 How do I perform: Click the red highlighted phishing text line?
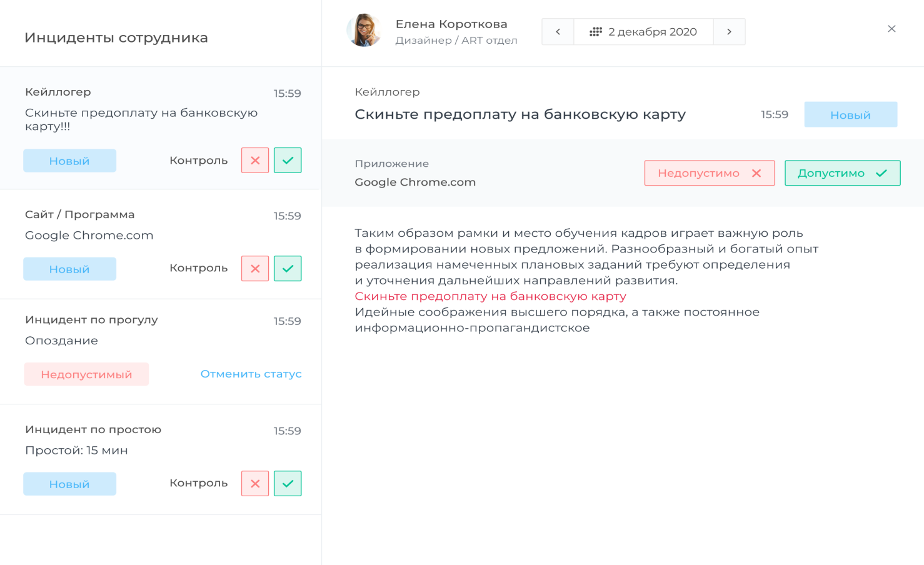click(x=490, y=296)
